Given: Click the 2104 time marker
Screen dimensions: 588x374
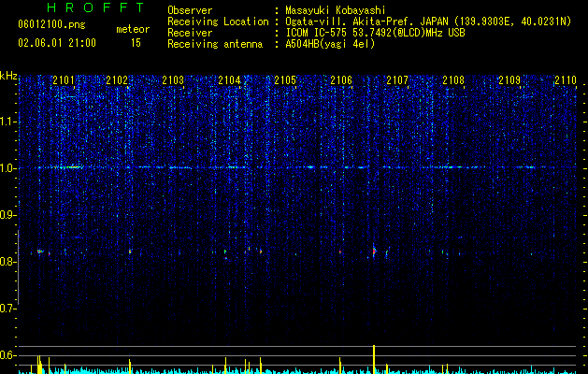Looking at the screenshot, I should pos(230,80).
